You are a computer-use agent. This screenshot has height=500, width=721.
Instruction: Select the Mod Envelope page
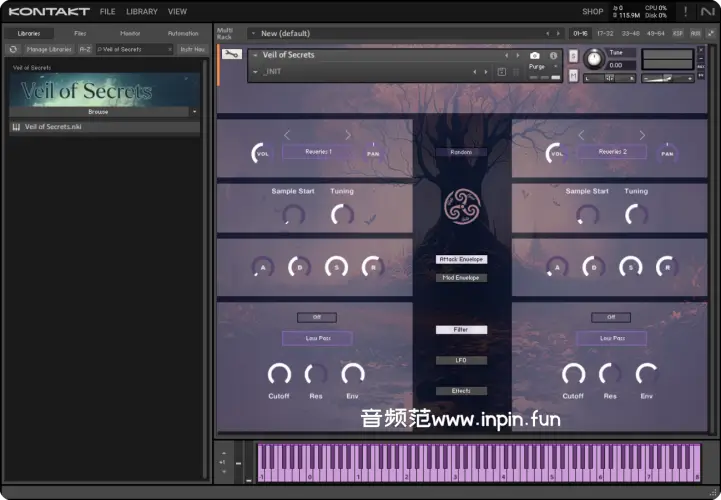click(461, 278)
